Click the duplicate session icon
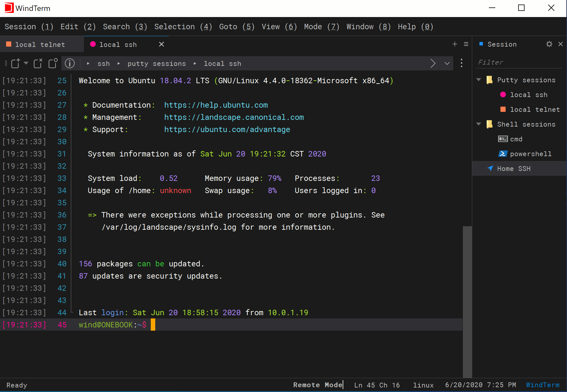The image size is (567, 392). (x=53, y=63)
